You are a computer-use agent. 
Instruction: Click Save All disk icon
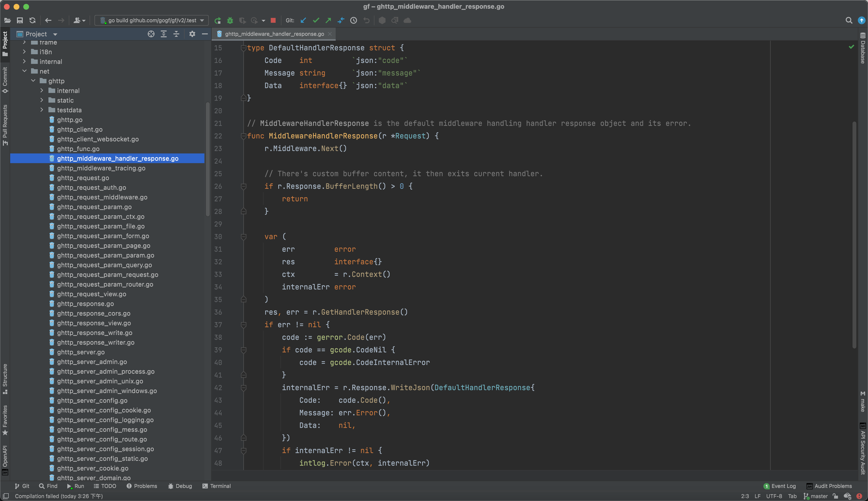click(20, 21)
